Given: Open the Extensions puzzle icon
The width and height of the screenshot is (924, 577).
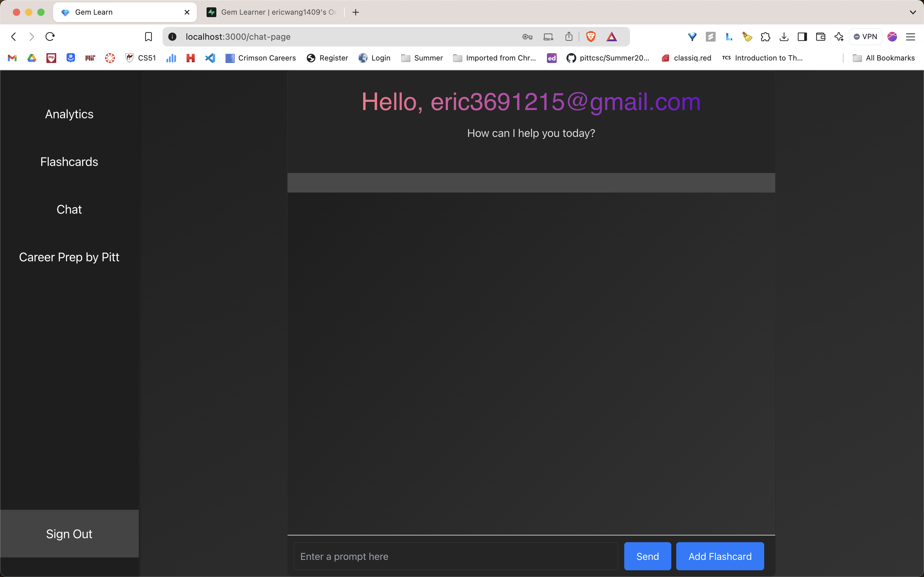Looking at the screenshot, I should coord(765,37).
